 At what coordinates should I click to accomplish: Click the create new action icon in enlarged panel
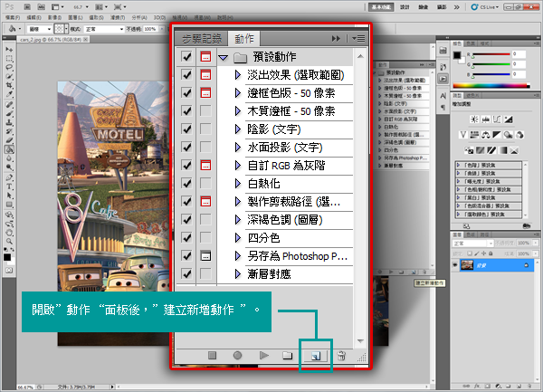pyautogui.click(x=316, y=356)
